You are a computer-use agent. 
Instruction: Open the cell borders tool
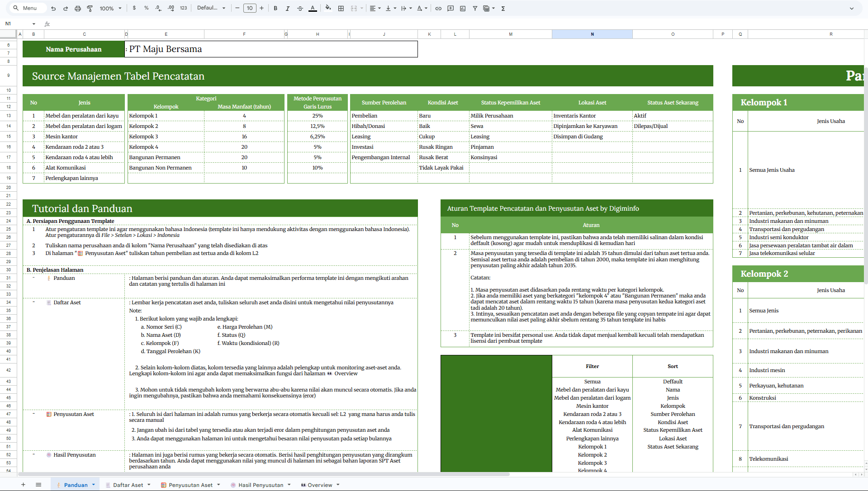pos(341,8)
